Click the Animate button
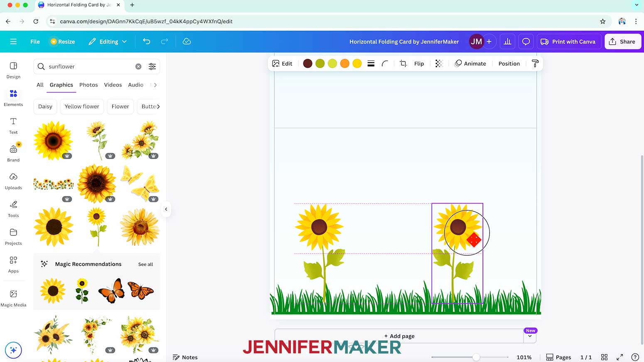This screenshot has height=362, width=644. (470, 64)
